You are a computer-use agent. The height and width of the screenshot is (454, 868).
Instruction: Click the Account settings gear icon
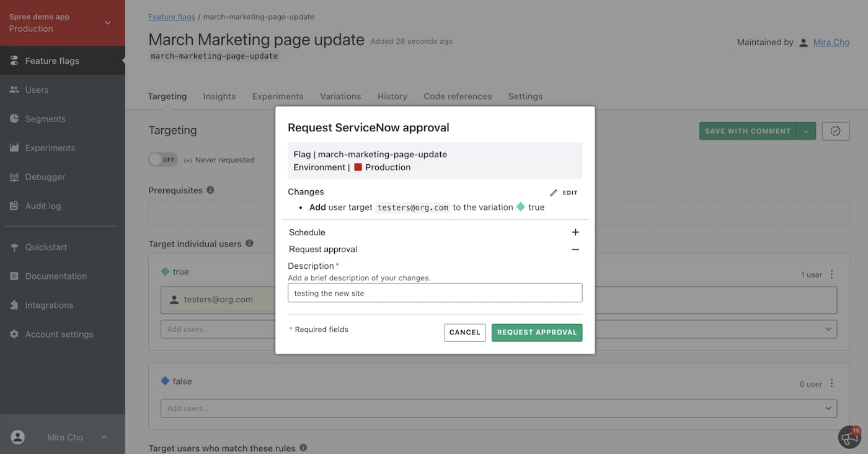[14, 334]
